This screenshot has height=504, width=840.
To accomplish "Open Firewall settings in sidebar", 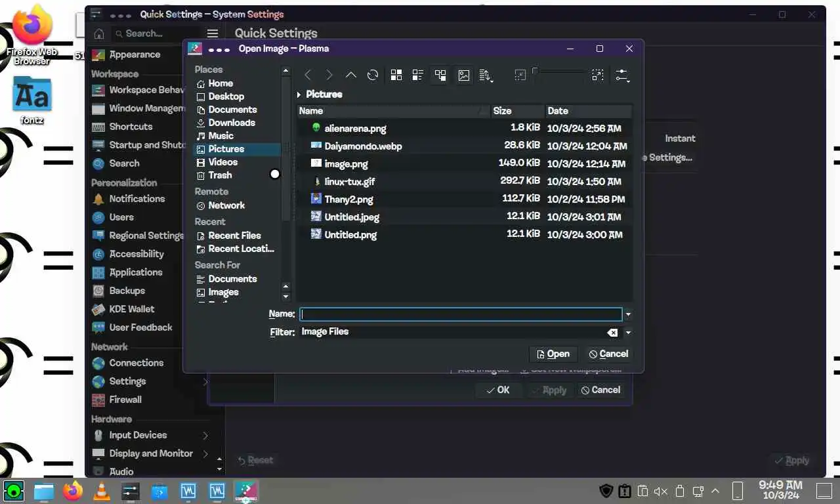I will (x=125, y=400).
